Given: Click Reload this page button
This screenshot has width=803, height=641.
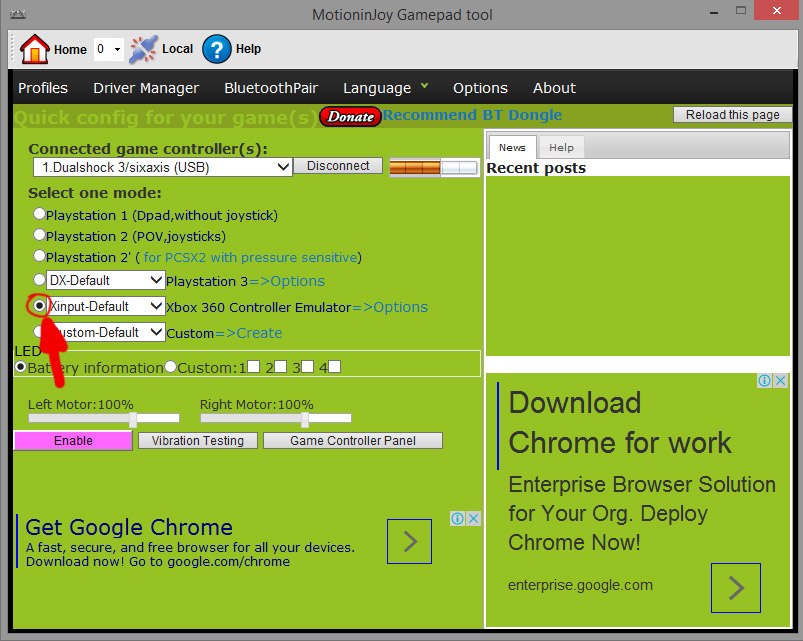Looking at the screenshot, I should coord(732,115).
